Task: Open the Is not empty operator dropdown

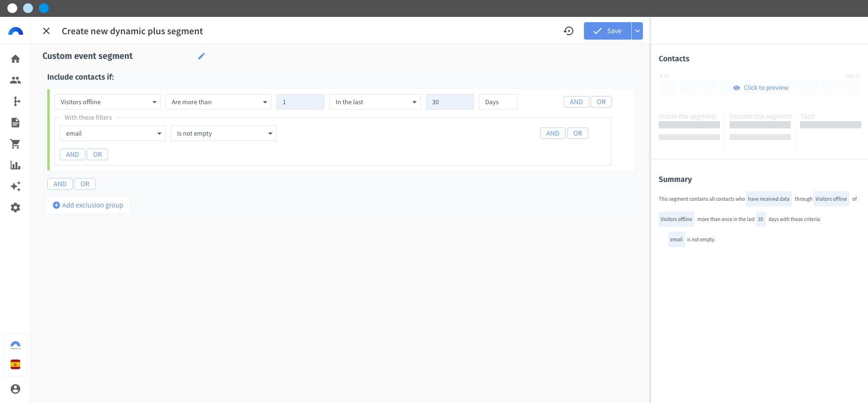Action: (x=224, y=133)
